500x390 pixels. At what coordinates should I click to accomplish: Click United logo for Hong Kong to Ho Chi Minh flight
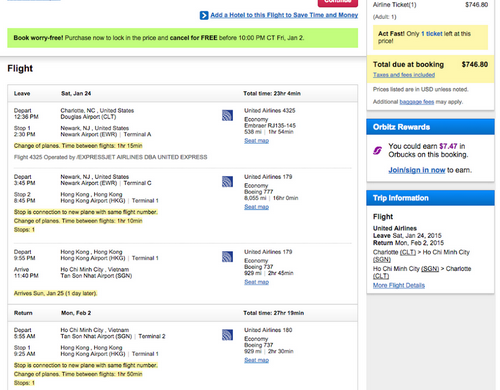[x=227, y=257]
